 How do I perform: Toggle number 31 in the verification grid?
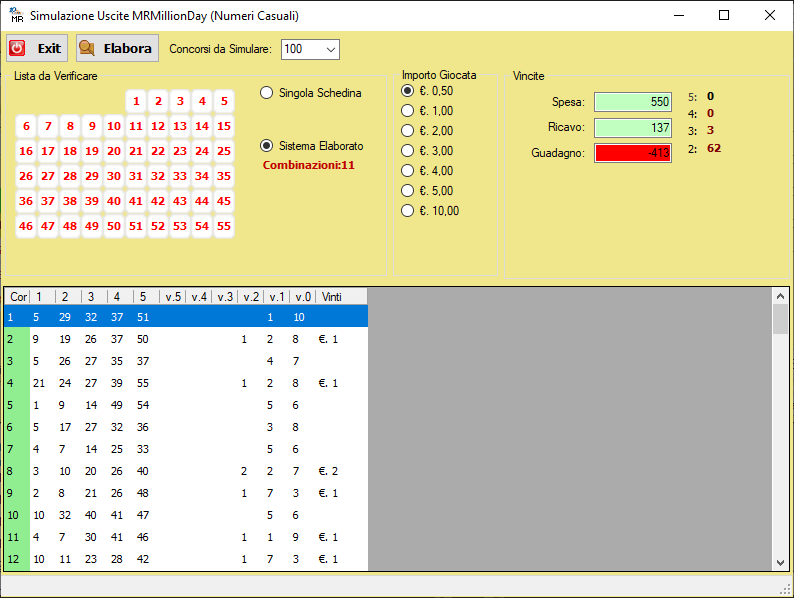[136, 176]
